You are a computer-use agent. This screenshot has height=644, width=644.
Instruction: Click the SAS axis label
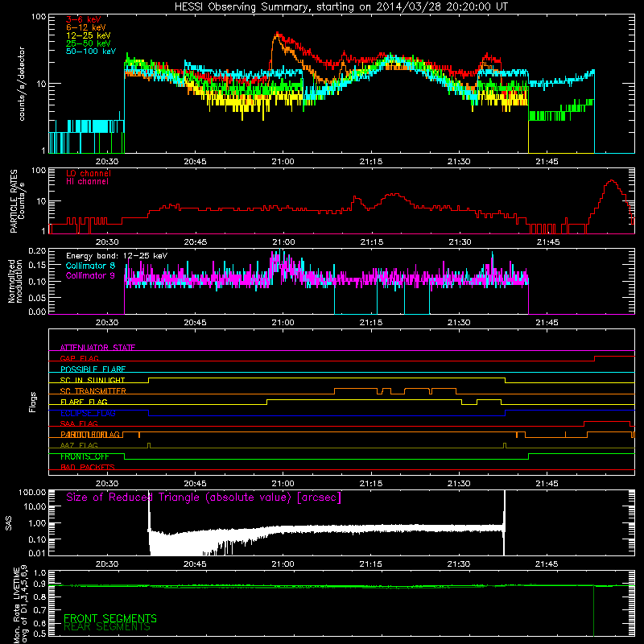click(9, 522)
